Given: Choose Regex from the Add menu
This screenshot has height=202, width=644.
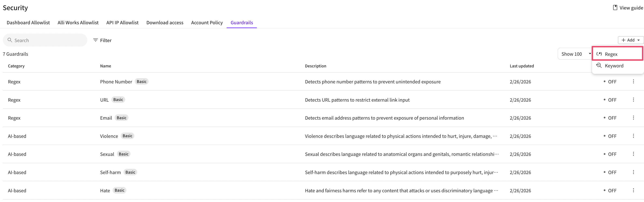Looking at the screenshot, I should tap(611, 54).
